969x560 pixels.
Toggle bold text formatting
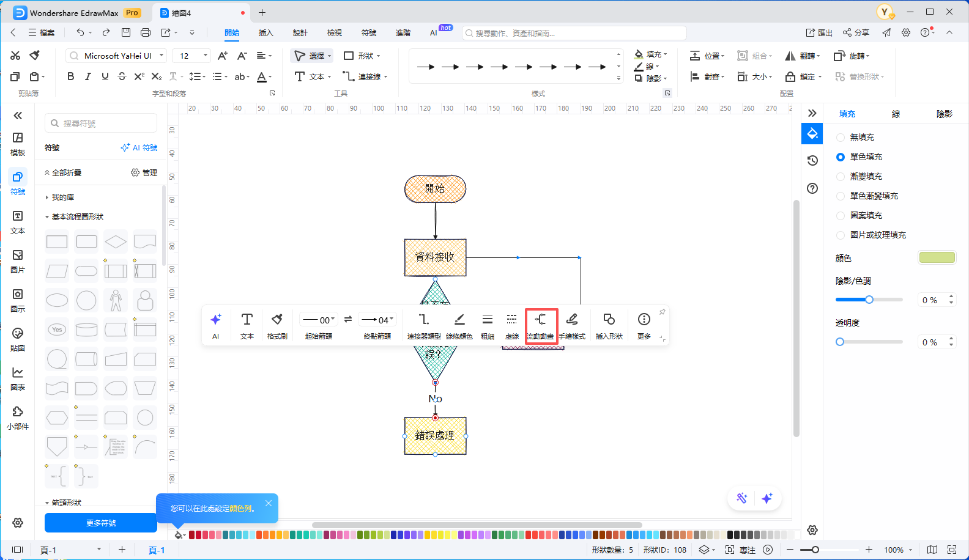(71, 76)
